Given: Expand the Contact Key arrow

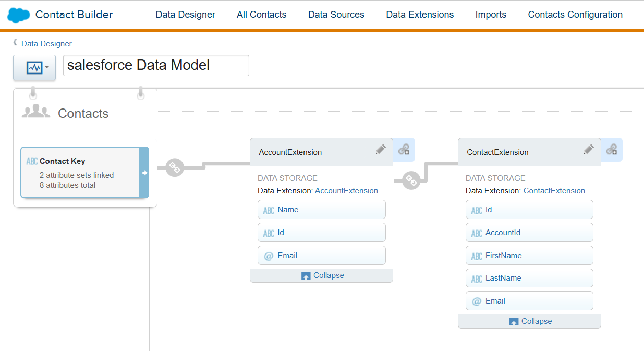Looking at the screenshot, I should click(x=144, y=173).
